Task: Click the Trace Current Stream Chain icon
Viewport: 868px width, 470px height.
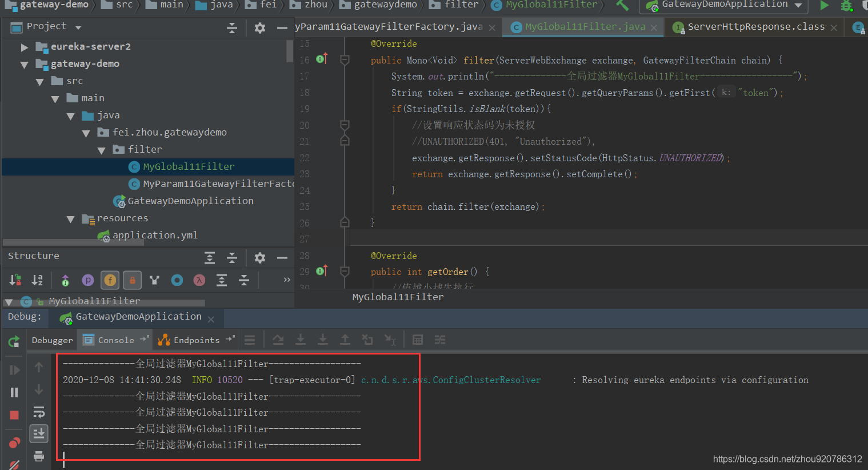Action: (x=440, y=340)
